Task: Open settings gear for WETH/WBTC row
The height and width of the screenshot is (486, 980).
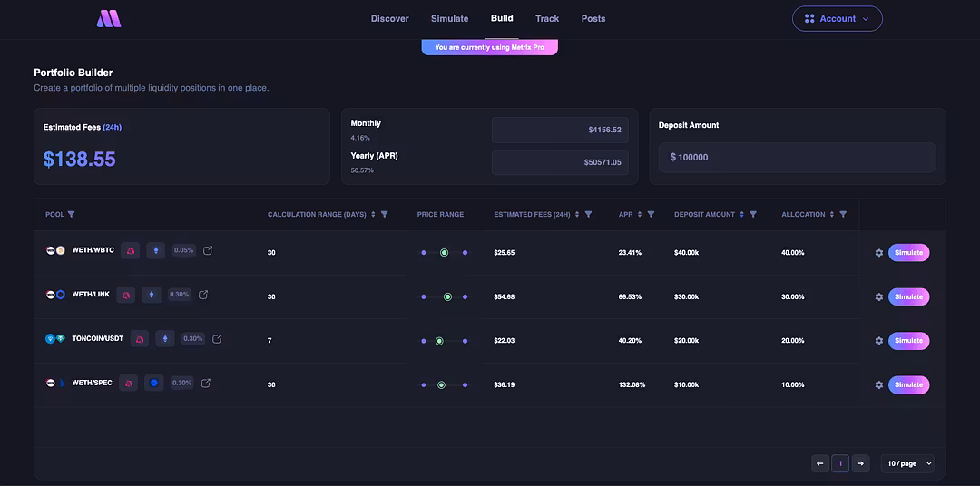Action: [878, 253]
